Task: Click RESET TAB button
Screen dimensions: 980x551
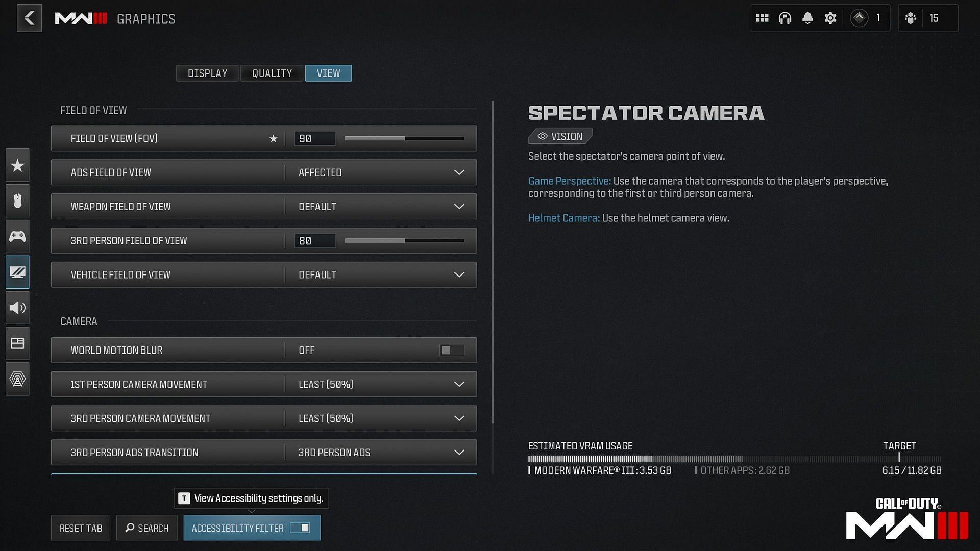Action: tap(80, 528)
